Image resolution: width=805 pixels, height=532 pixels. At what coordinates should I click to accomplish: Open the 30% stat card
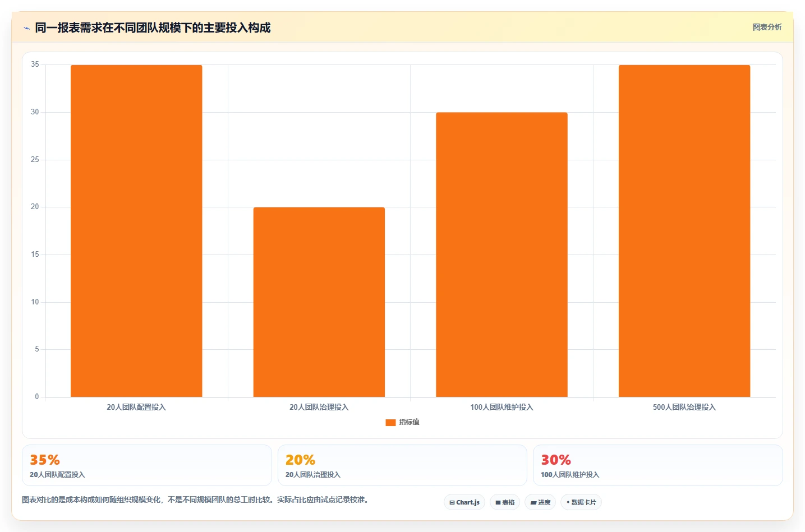(657, 465)
